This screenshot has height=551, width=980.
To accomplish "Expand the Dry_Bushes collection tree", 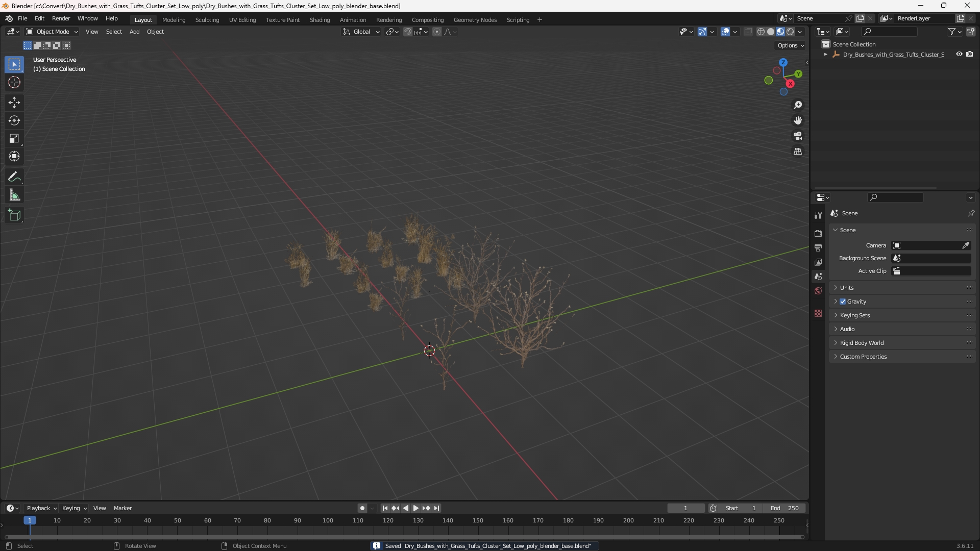I will [825, 55].
